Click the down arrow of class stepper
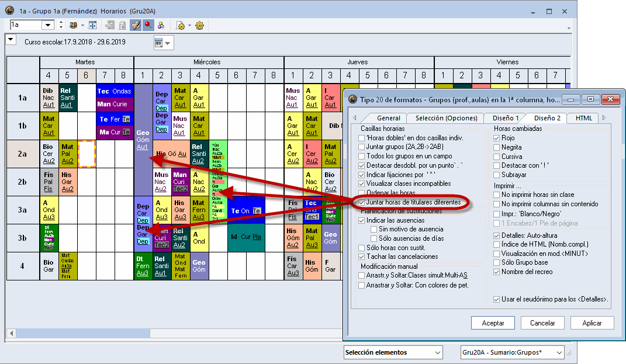 click(x=61, y=27)
